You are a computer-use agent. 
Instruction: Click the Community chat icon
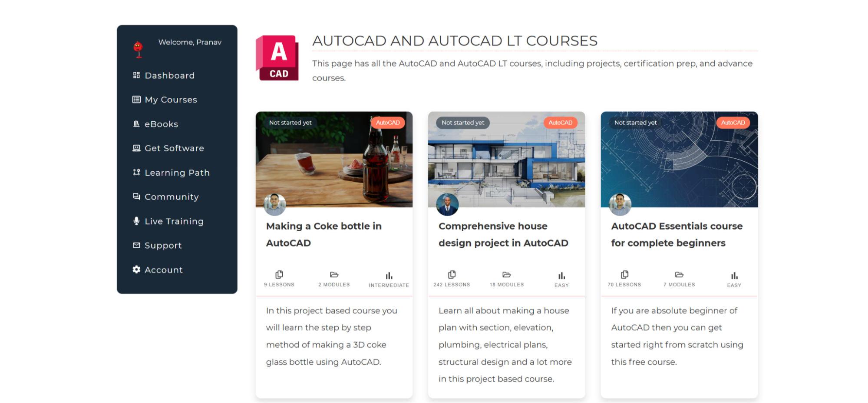(x=136, y=197)
